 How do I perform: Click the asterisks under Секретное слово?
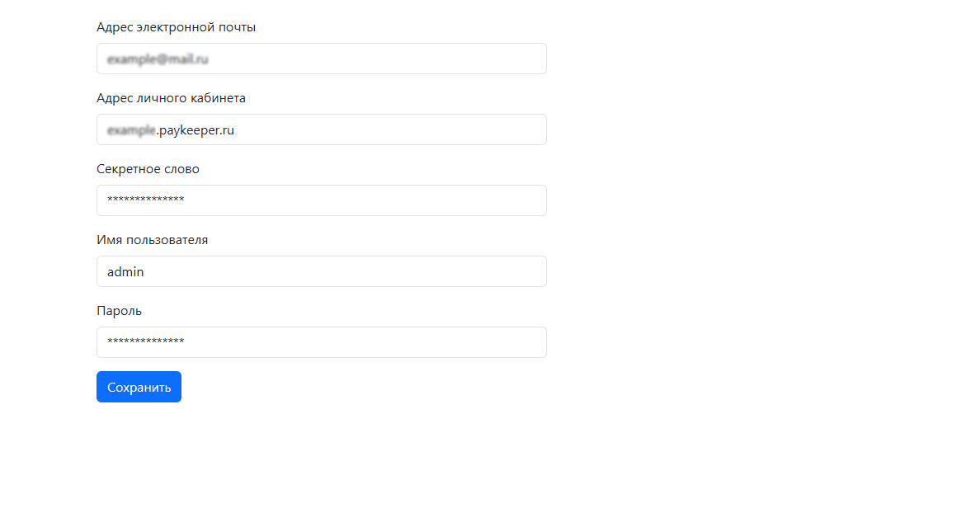(145, 200)
